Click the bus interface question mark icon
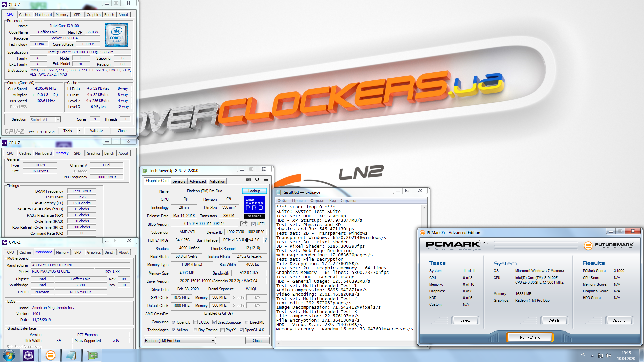The width and height of the screenshot is (644, 362). point(266,240)
